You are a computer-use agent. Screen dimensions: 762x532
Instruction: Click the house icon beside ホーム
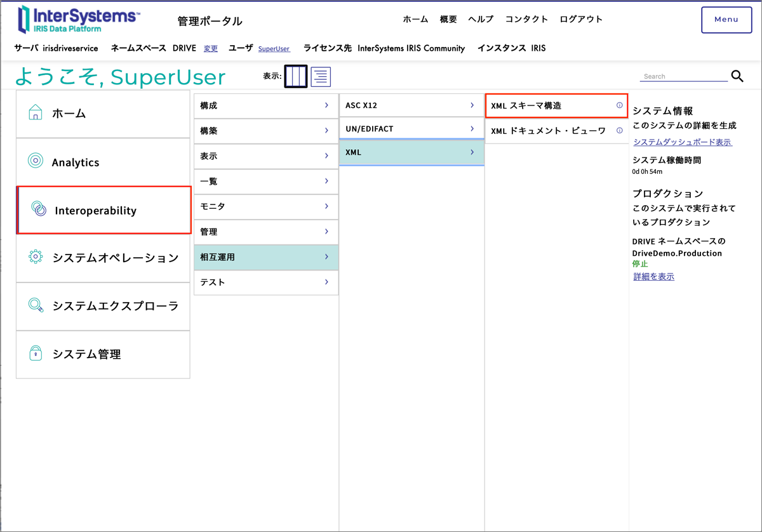(36, 113)
